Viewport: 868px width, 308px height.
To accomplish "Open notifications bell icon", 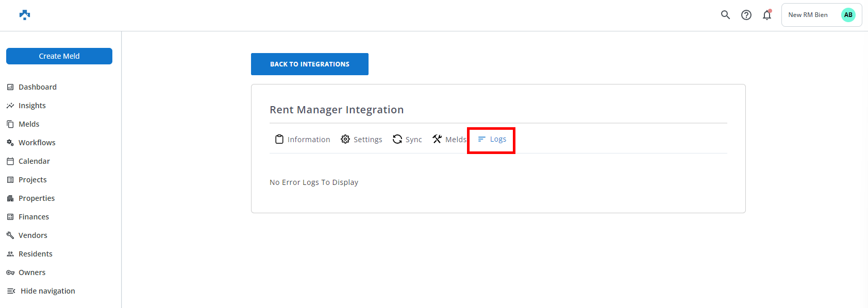I will (767, 15).
